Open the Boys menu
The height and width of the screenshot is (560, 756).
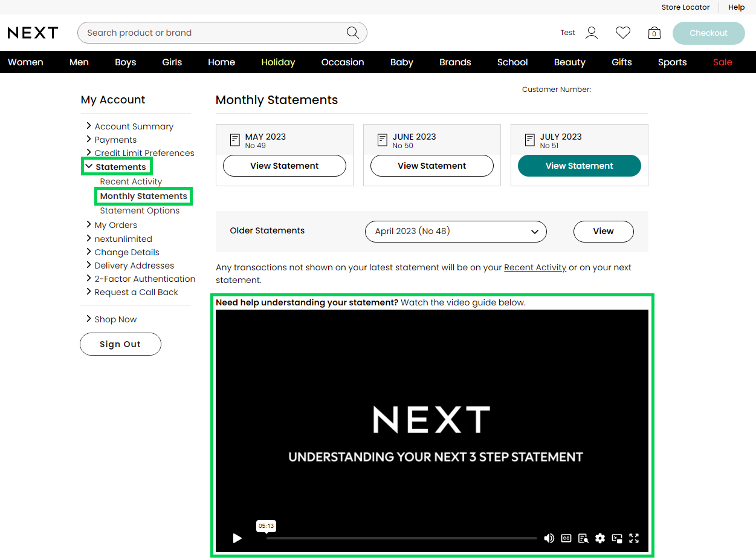[126, 62]
